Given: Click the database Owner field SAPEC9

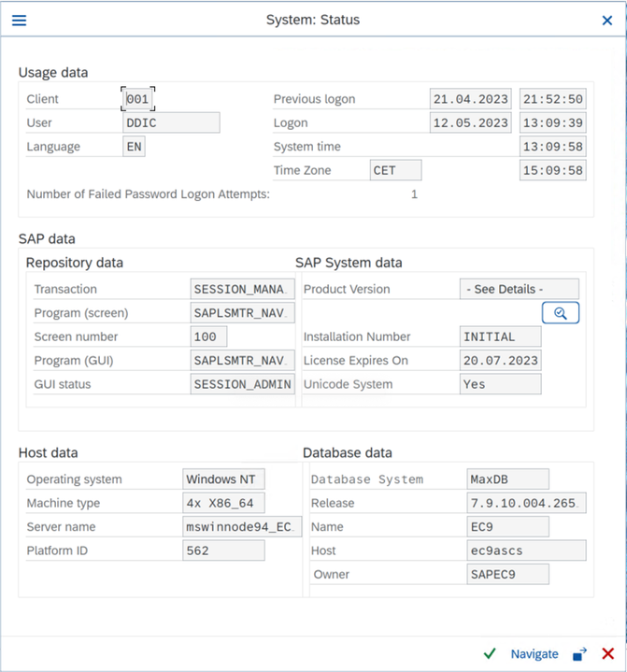Looking at the screenshot, I should tap(507, 574).
